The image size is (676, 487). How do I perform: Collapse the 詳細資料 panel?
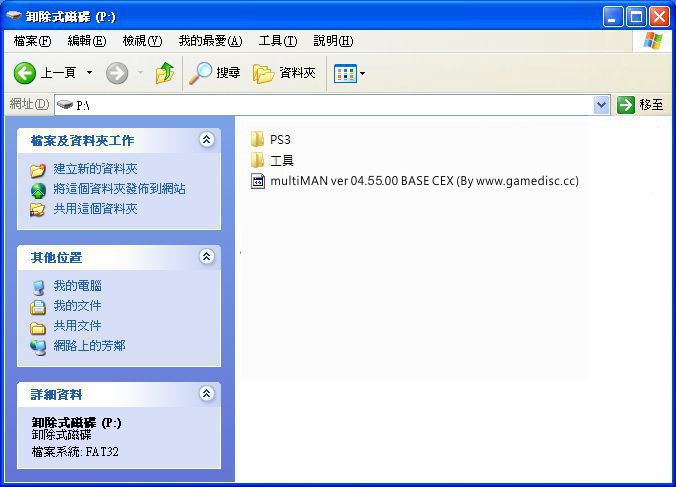[x=207, y=393]
